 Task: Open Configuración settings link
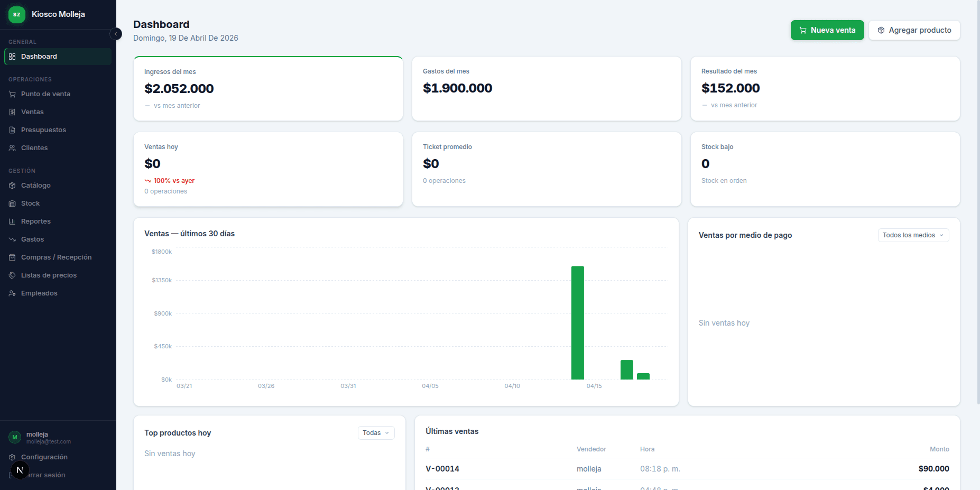click(x=58, y=457)
